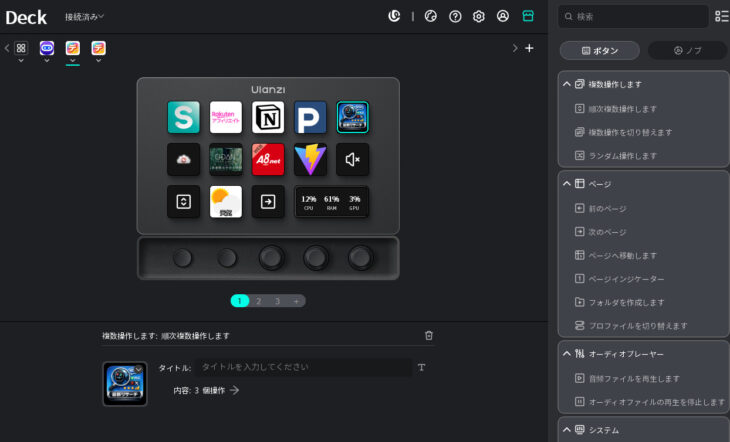Select the CPU RAM GPU monitor key
Viewport: 730px width, 442px height.
click(331, 202)
